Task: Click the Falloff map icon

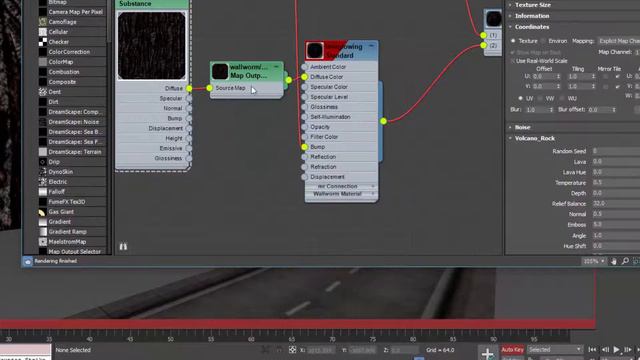Action: (x=43, y=191)
